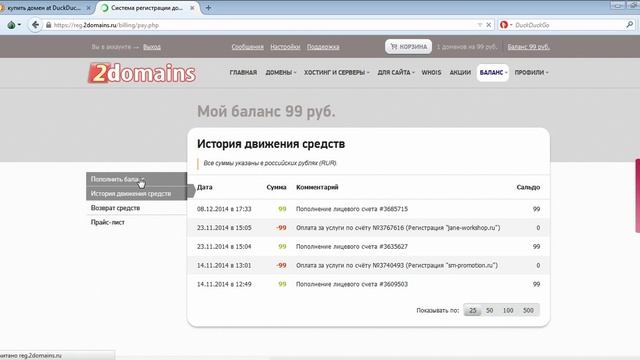Click the Дата column header
Image resolution: width=640 pixels, height=360 pixels.
pos(204,187)
